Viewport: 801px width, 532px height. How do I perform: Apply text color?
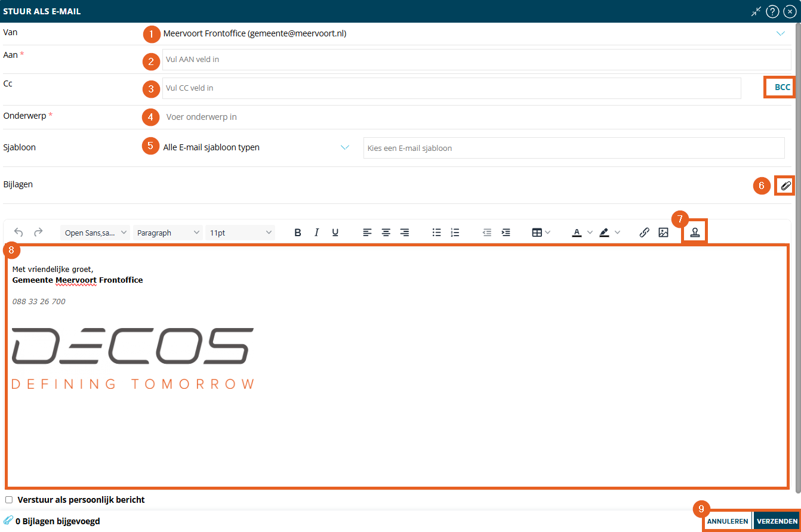[x=577, y=233]
